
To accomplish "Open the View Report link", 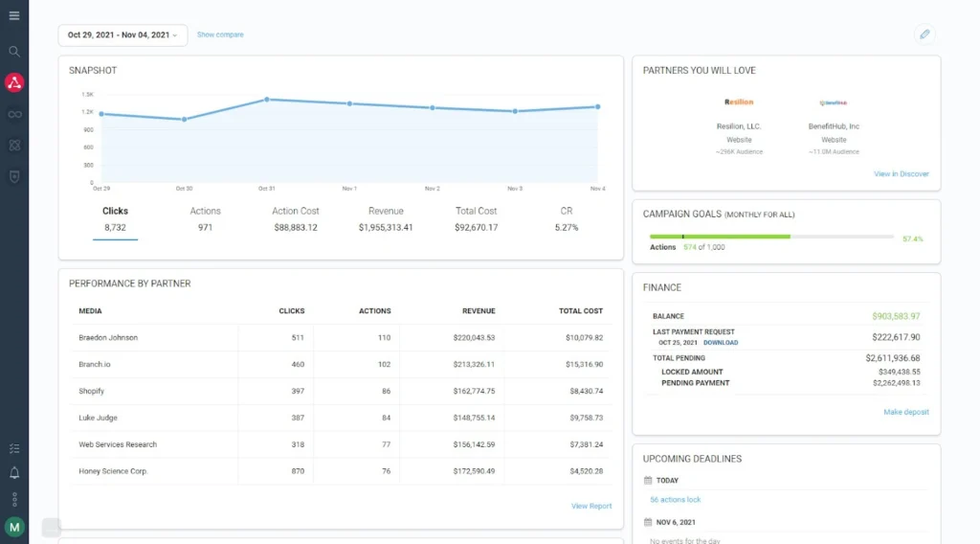I will pos(591,506).
